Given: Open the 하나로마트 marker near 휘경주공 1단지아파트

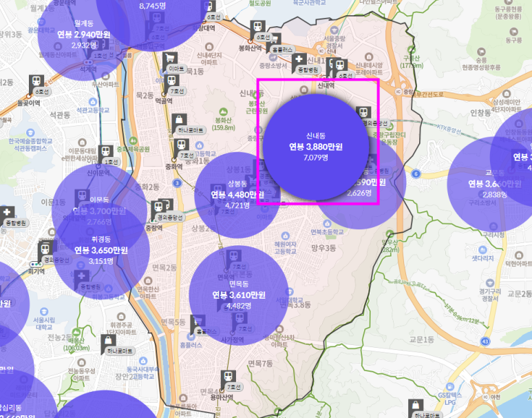Looking at the screenshot, I should click(108, 341).
